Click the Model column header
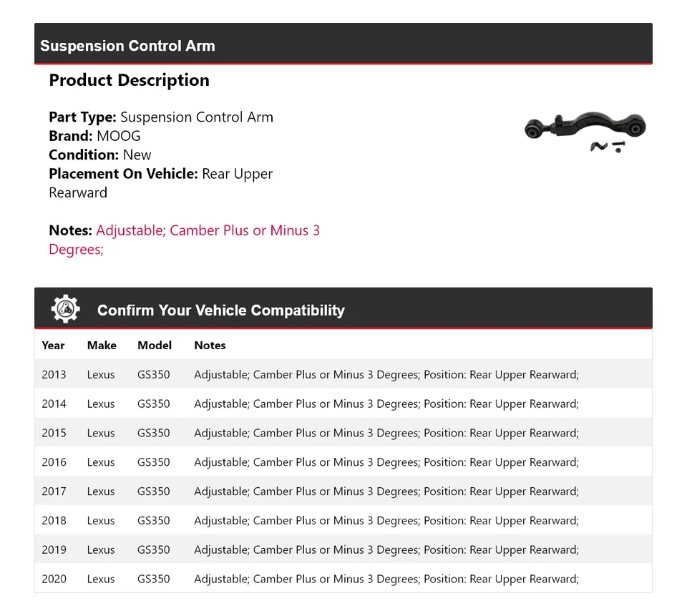687x616 pixels. pyautogui.click(x=155, y=345)
